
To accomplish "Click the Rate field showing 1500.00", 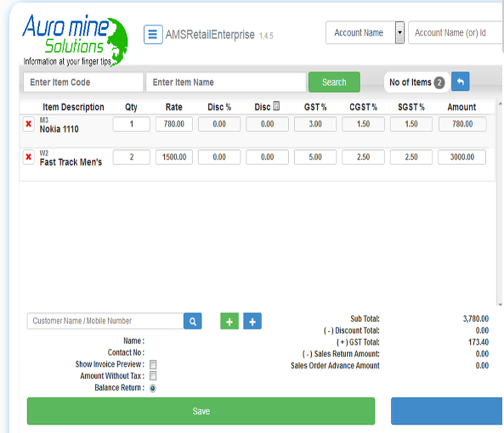I will 174,157.
